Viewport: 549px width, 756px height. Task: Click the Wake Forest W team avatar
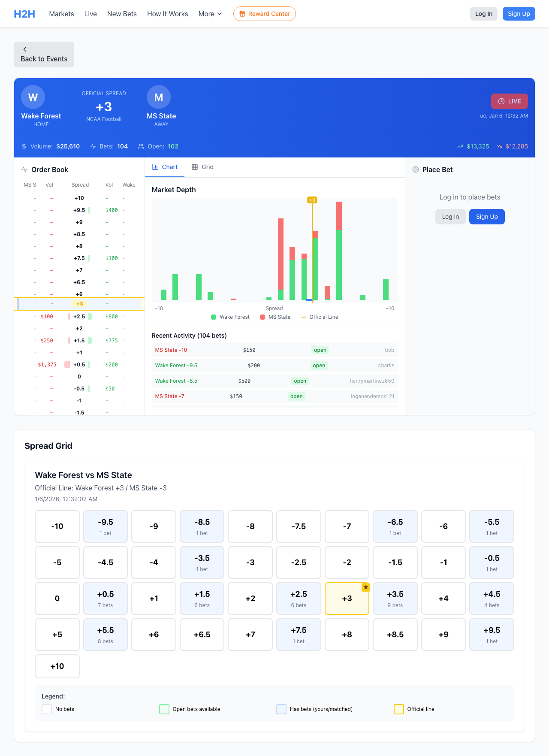point(33,97)
